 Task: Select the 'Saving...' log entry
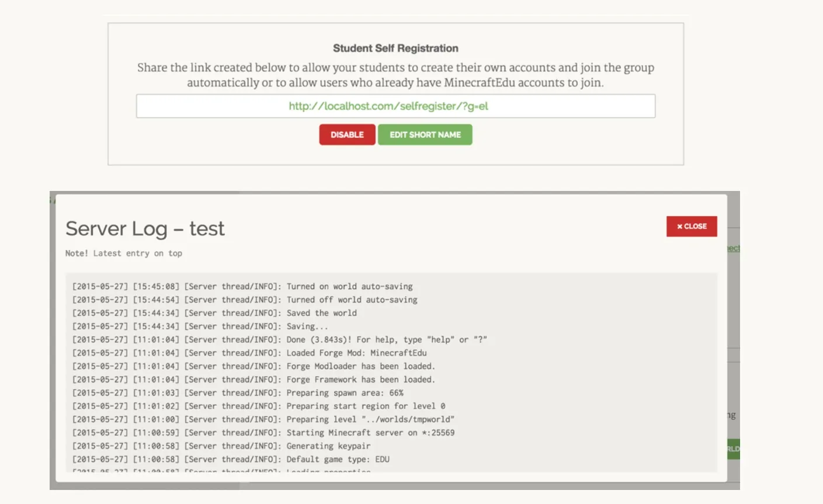(200, 326)
